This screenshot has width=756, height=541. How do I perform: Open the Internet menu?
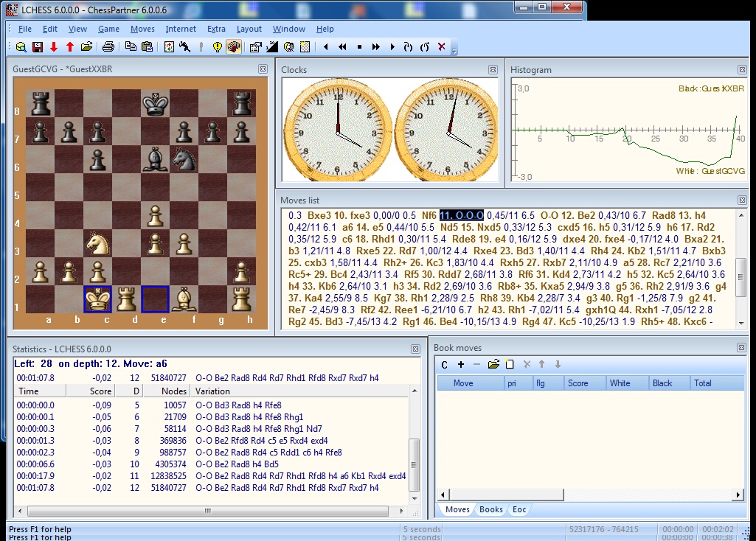pyautogui.click(x=181, y=29)
